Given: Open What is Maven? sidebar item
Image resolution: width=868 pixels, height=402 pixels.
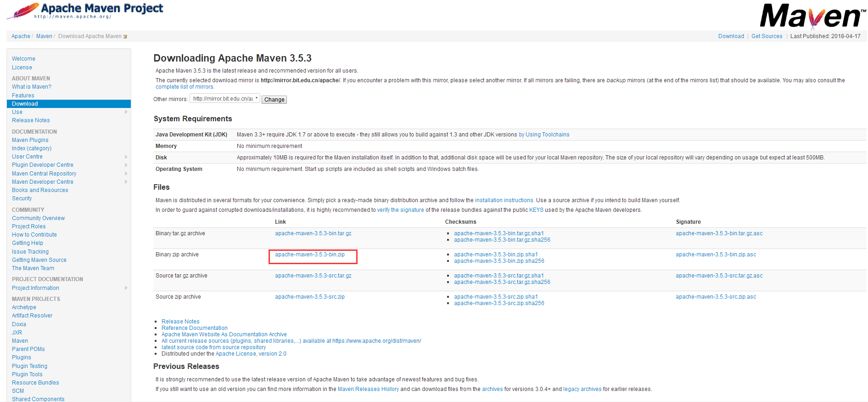Looking at the screenshot, I should (x=32, y=87).
